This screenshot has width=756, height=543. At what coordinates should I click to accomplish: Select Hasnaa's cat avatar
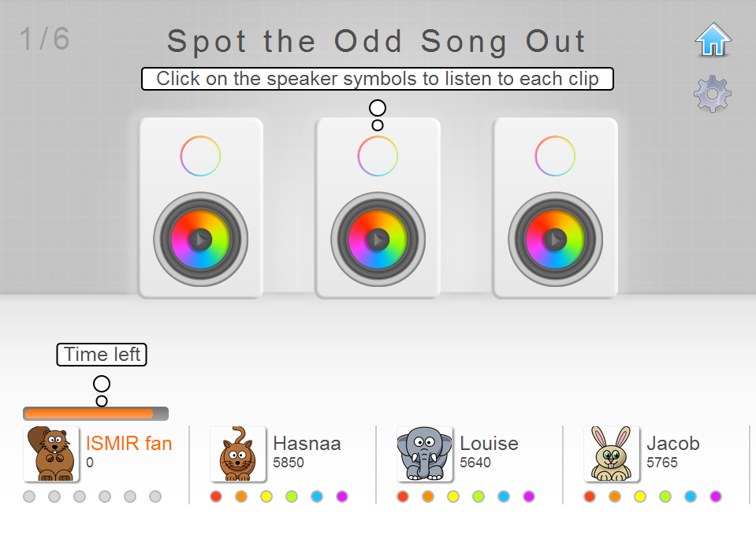238,454
